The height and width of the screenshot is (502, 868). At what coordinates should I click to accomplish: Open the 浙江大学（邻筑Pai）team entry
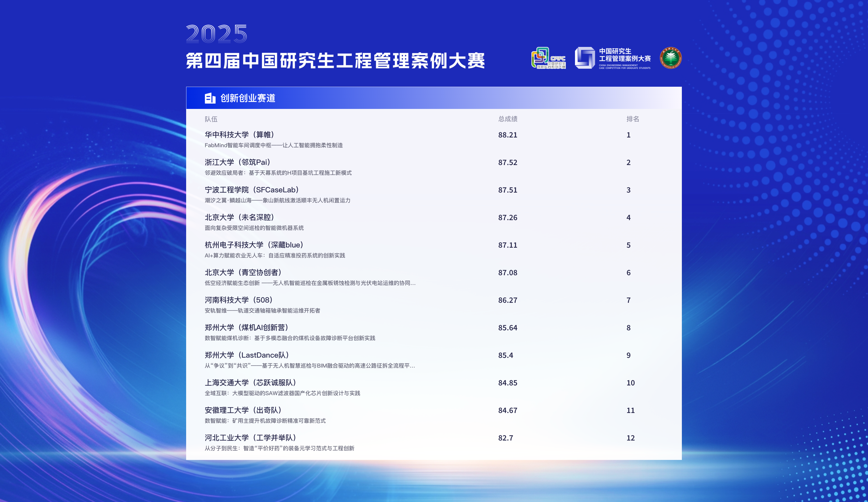tap(238, 162)
